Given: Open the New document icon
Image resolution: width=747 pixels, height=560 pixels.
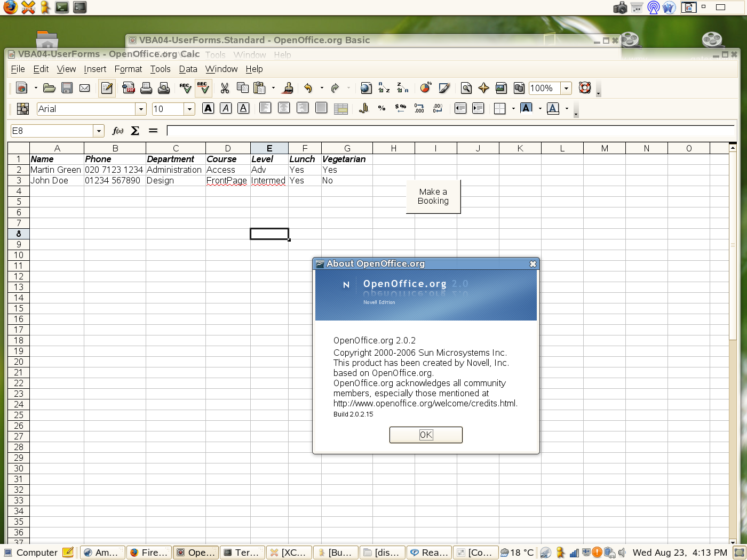Looking at the screenshot, I should (22, 88).
